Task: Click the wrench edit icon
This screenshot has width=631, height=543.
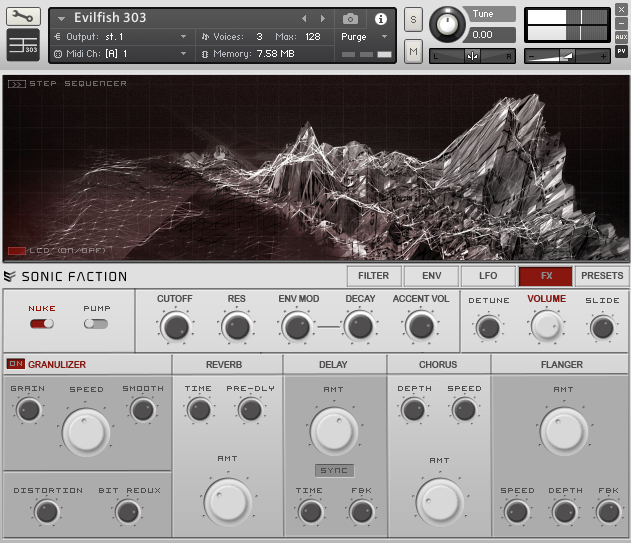Action: click(x=23, y=17)
